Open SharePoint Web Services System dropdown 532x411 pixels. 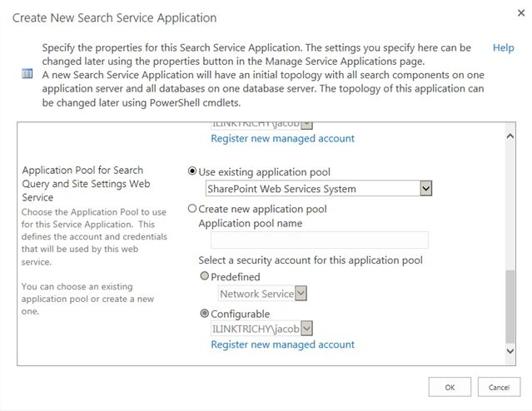click(319, 188)
